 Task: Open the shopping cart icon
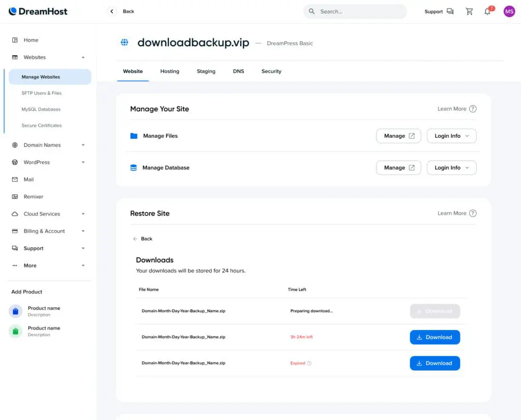[469, 11]
